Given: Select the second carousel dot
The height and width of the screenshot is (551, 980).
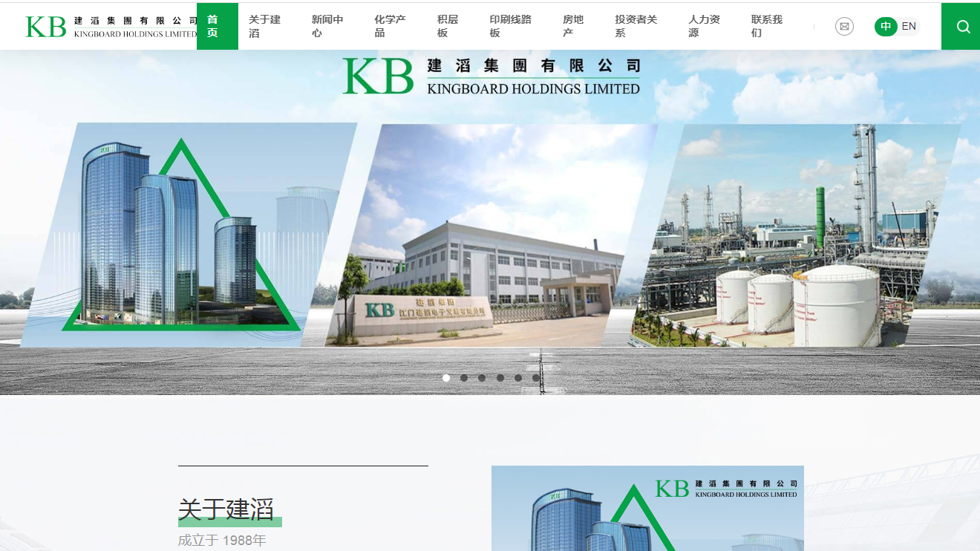Looking at the screenshot, I should pos(464,378).
